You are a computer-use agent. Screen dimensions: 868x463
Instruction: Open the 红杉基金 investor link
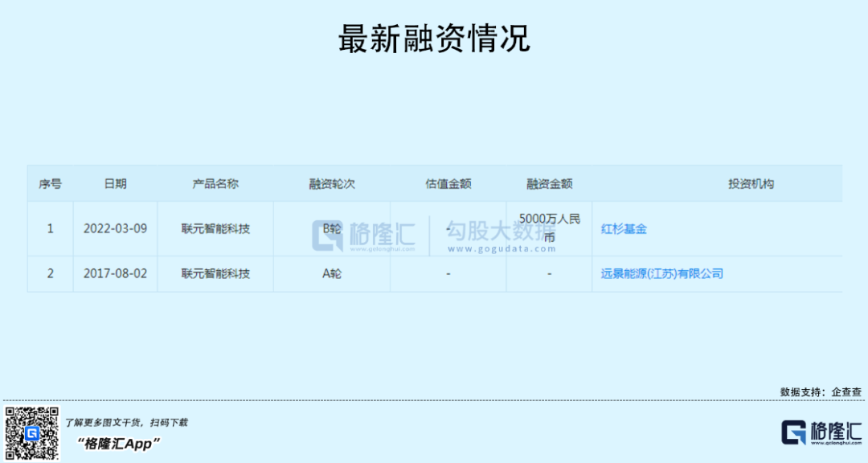(624, 229)
